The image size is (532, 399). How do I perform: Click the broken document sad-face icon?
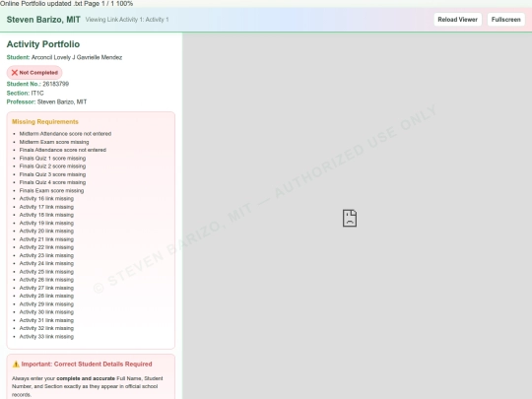point(350,218)
